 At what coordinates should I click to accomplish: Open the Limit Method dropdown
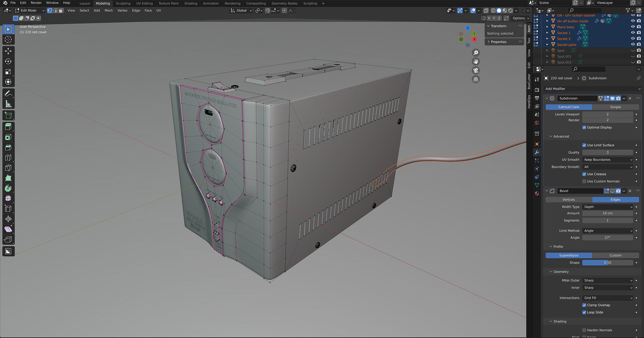[608, 231]
